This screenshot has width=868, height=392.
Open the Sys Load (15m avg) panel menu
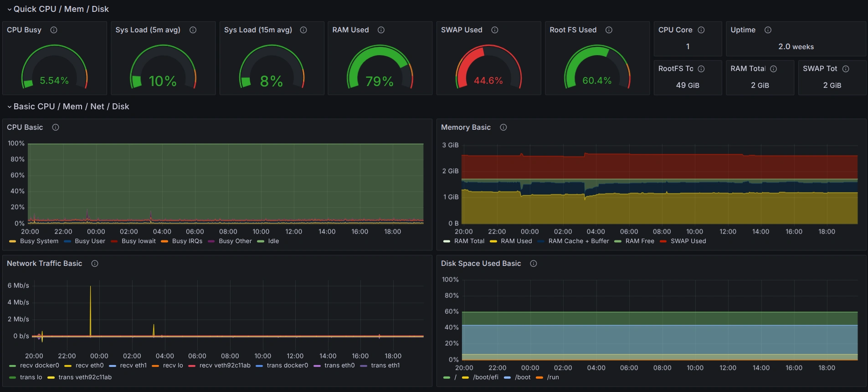coord(258,30)
